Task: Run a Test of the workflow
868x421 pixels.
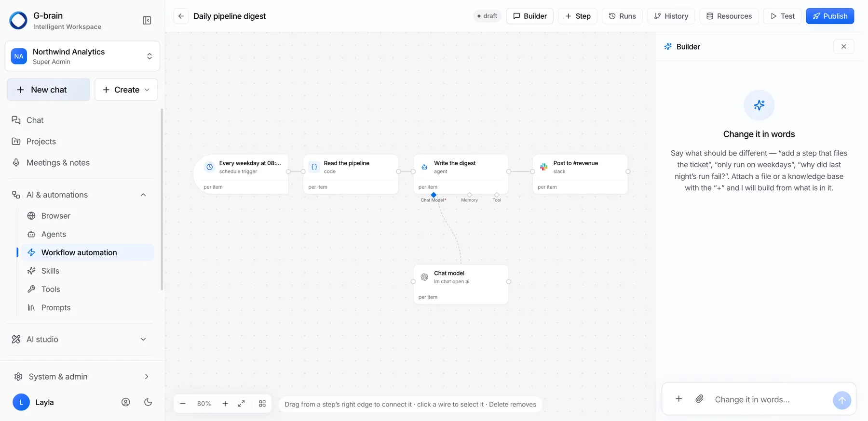Action: (x=782, y=16)
